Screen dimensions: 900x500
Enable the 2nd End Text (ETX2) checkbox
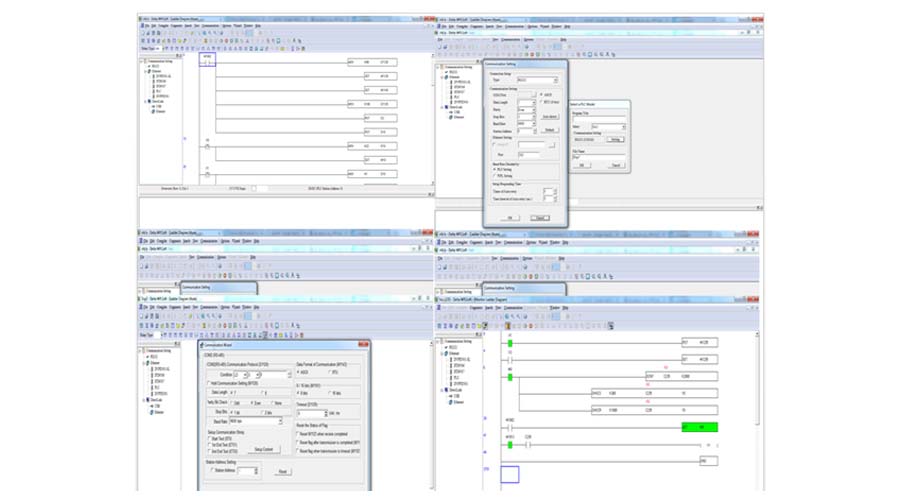coord(210,451)
